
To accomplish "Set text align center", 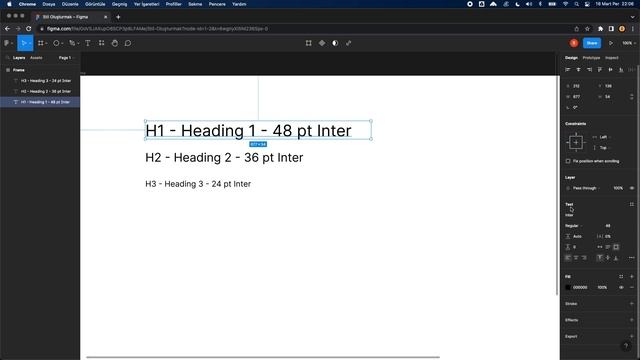I will 576,258.
